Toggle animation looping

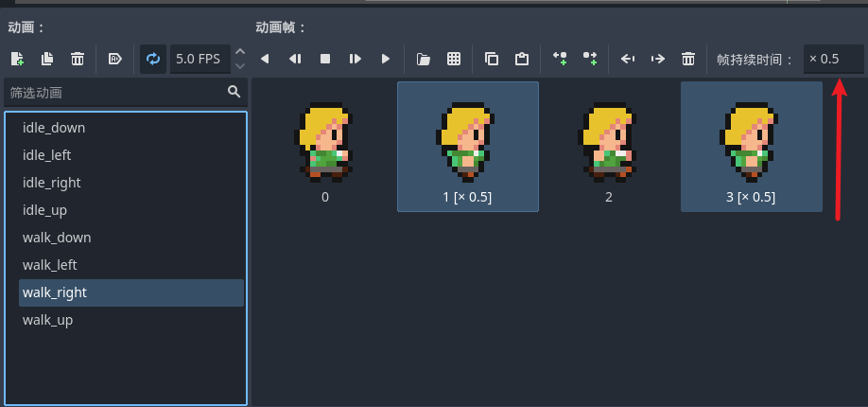pyautogui.click(x=152, y=59)
